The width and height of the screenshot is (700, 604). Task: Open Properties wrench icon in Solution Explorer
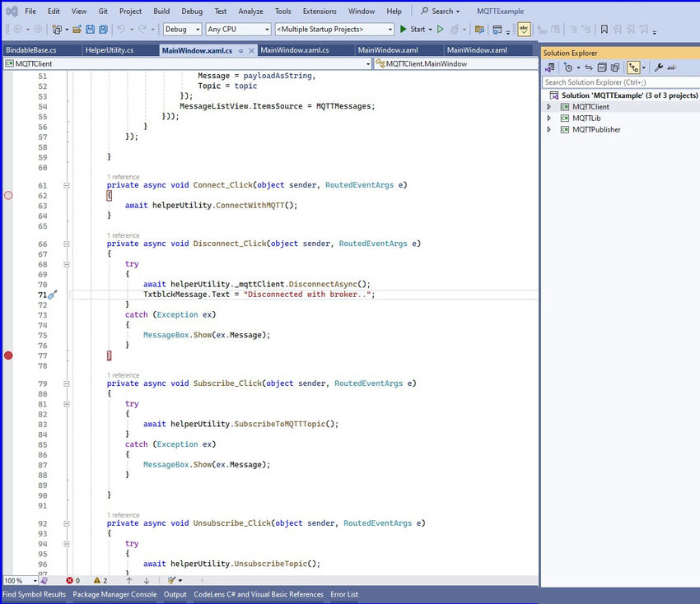pyautogui.click(x=658, y=67)
